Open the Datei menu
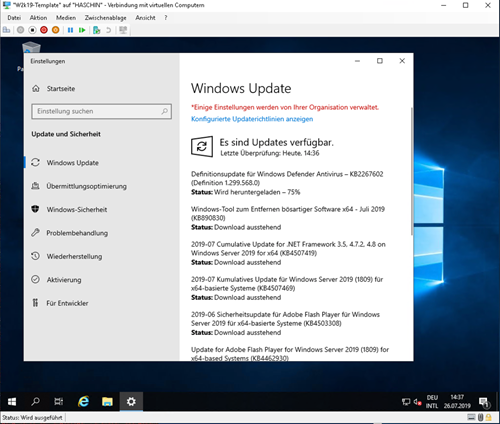This screenshot has width=500, height=424. tap(14, 18)
